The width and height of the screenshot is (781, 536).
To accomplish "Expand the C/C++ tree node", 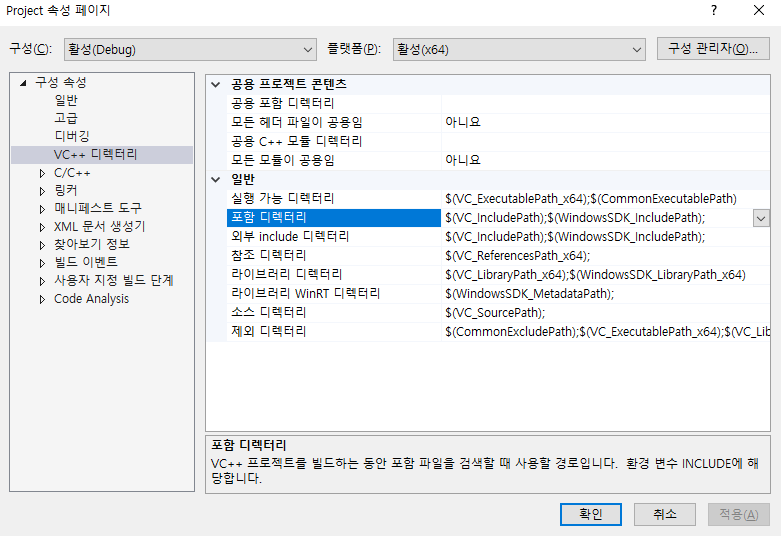I will tap(42, 173).
